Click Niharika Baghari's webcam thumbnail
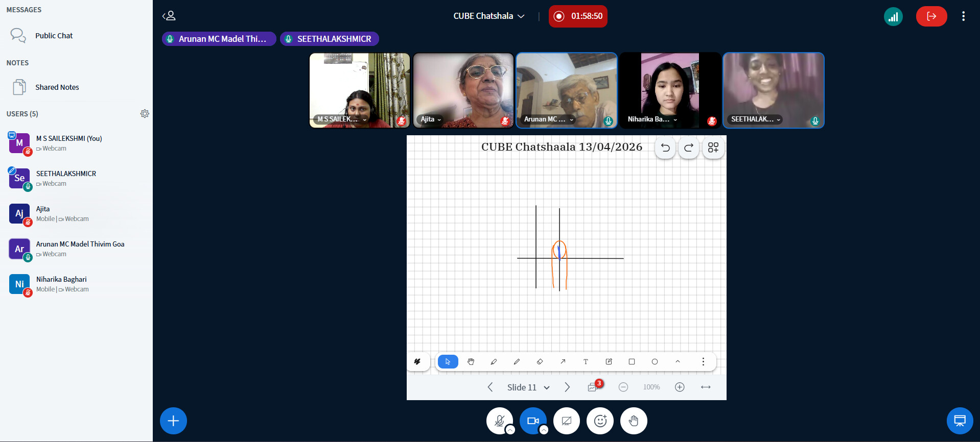Viewport: 980px width, 442px height. pyautogui.click(x=670, y=90)
